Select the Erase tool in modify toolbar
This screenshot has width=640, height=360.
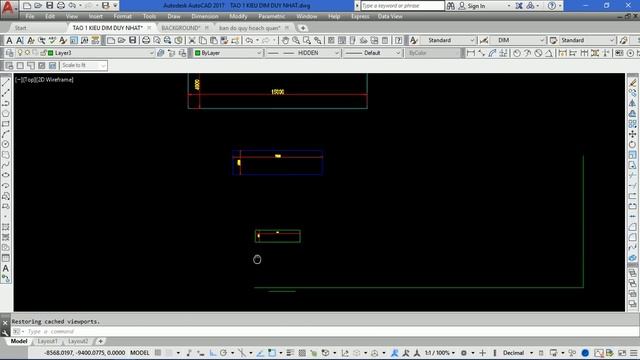tap(633, 83)
